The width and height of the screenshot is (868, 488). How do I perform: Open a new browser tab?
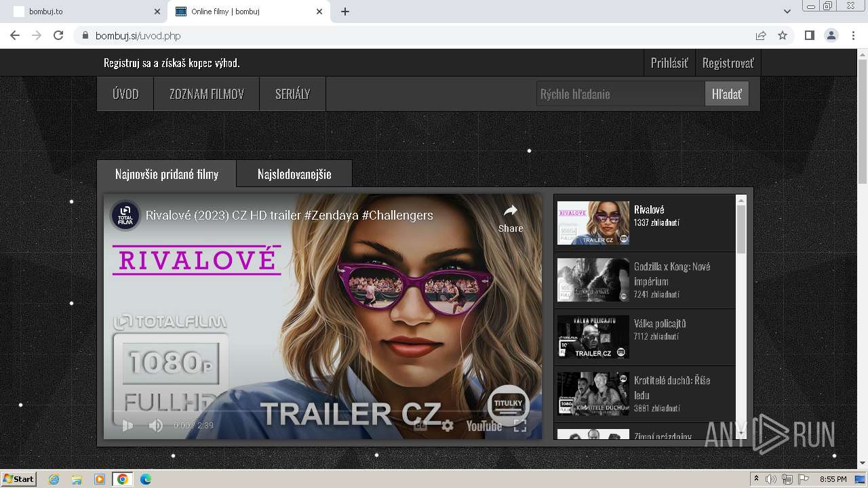click(x=345, y=12)
